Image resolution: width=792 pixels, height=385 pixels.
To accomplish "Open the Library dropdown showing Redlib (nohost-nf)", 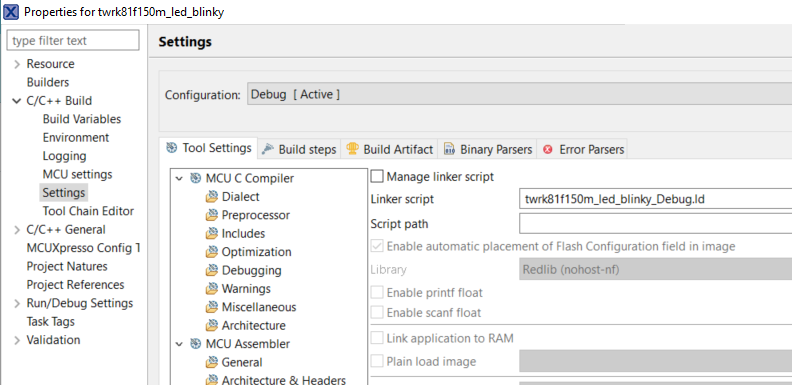I will (x=655, y=270).
